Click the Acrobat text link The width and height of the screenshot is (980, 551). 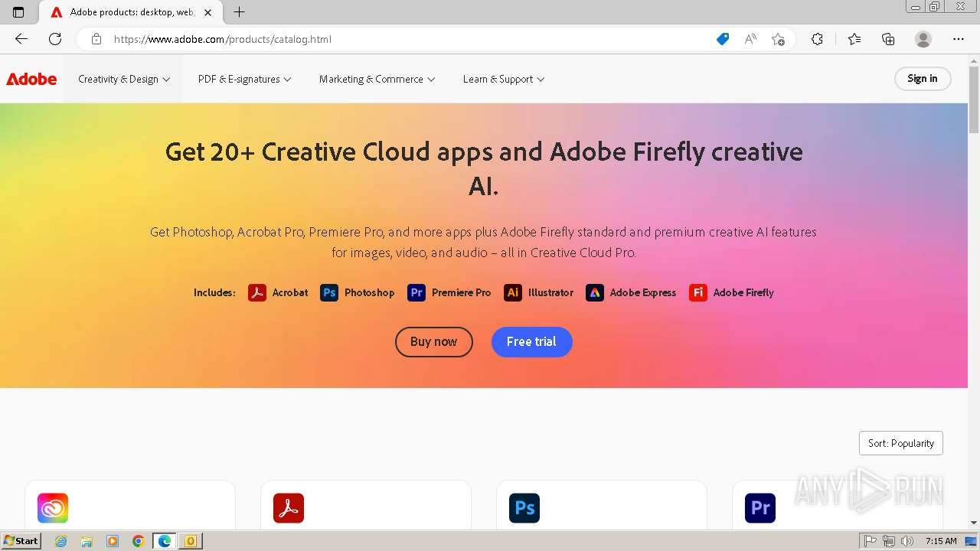290,292
